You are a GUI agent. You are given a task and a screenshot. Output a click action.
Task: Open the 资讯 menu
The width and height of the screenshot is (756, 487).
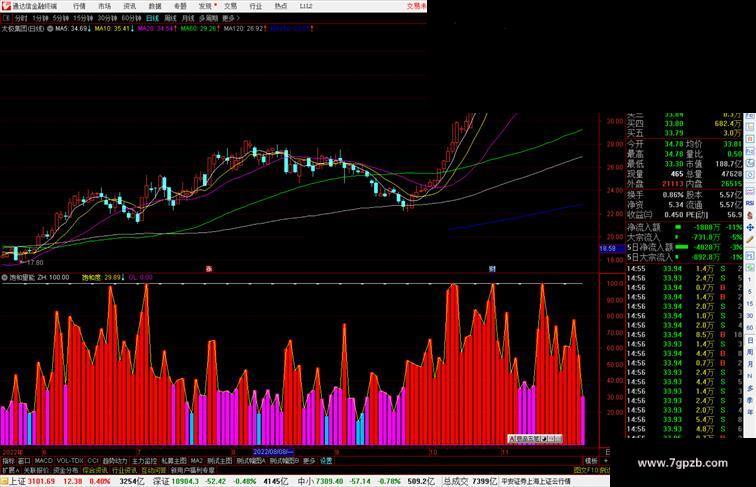click(x=129, y=6)
